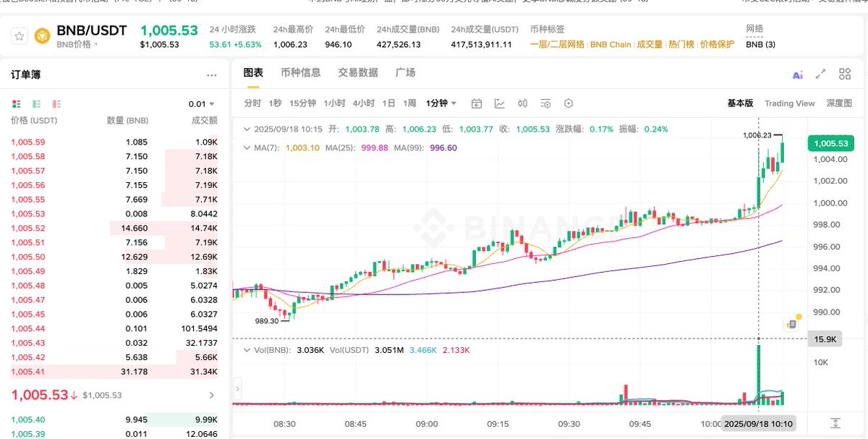This screenshot has width=868, height=439.
Task: Click the BNB Chain tag link
Action: tap(610, 45)
